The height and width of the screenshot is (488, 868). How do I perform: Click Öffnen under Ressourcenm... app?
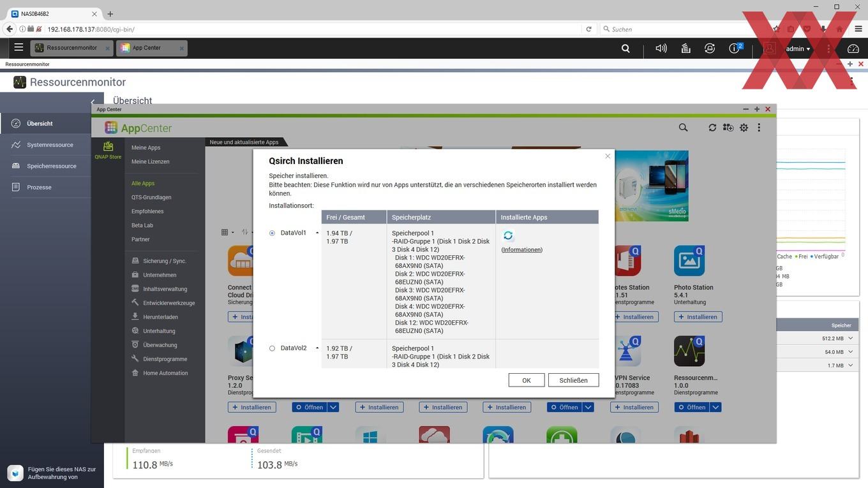pos(692,407)
